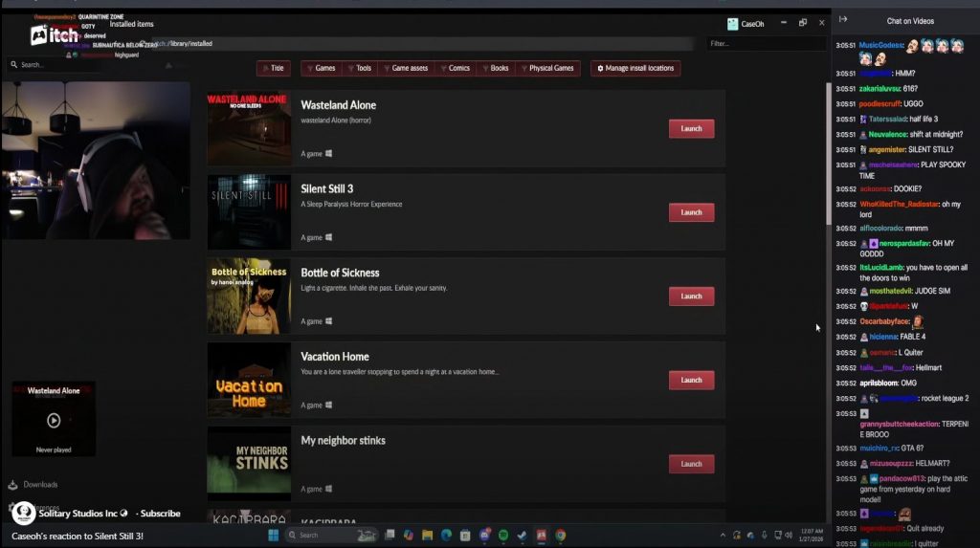
Task: Open File Explorer from the taskbar
Action: [428, 535]
